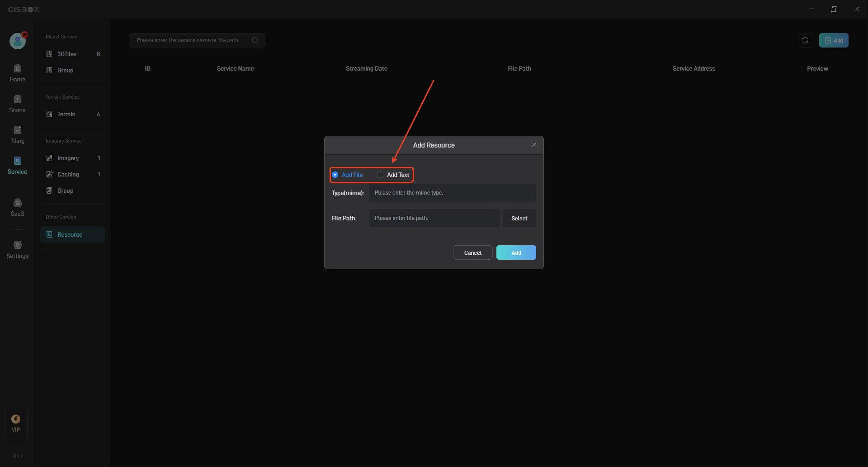Image resolution: width=868 pixels, height=467 pixels.
Task: Open the SaaS section in sidebar
Action: [17, 208]
